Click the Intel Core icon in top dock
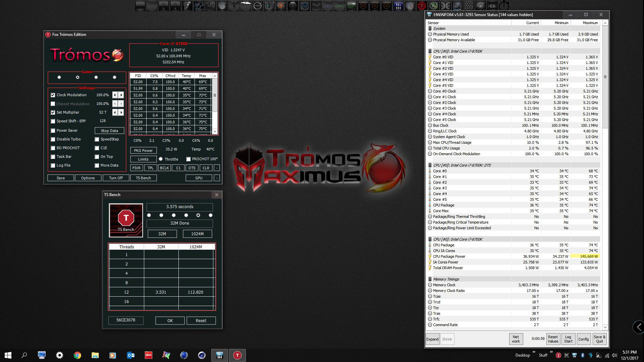 457,6
